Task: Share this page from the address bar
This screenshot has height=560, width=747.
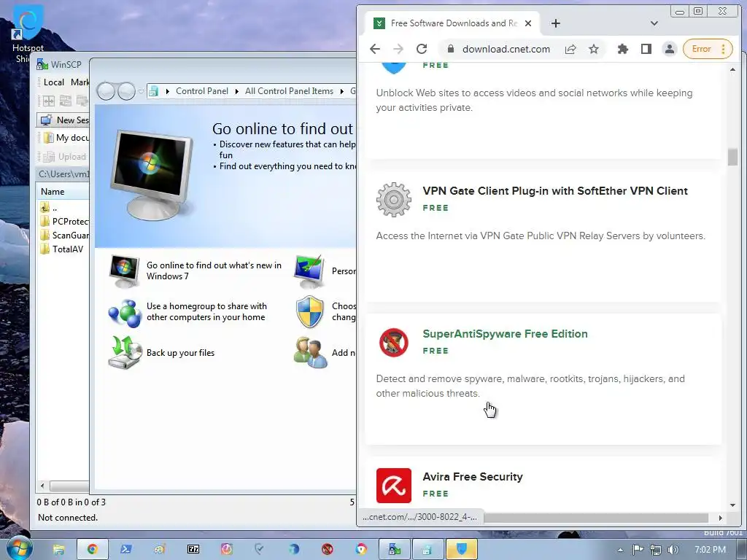Action: pyautogui.click(x=570, y=49)
